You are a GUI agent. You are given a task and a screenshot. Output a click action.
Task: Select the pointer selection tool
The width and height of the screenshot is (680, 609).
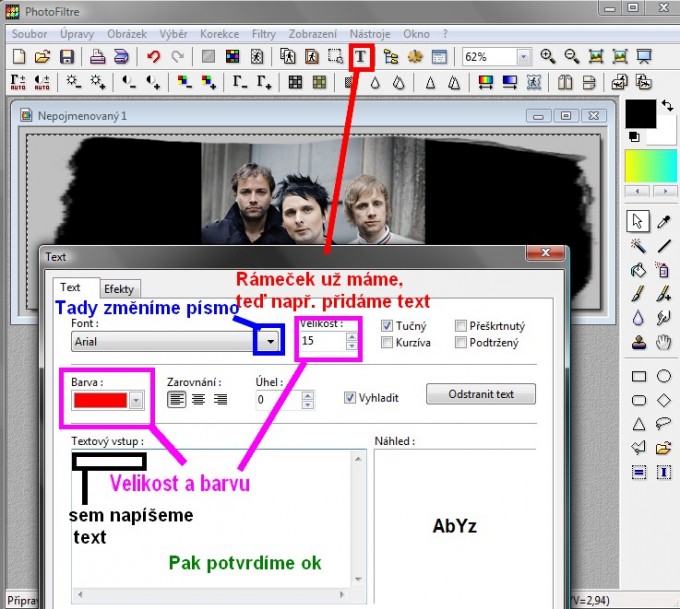(638, 221)
